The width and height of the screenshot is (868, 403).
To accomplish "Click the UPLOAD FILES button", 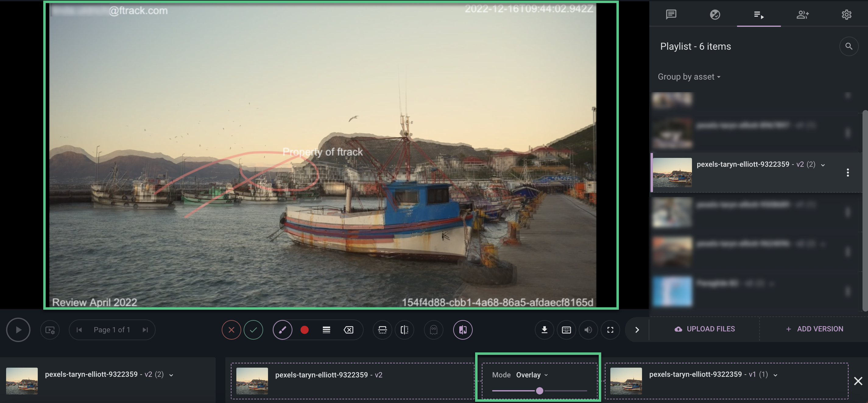I will tap(705, 329).
